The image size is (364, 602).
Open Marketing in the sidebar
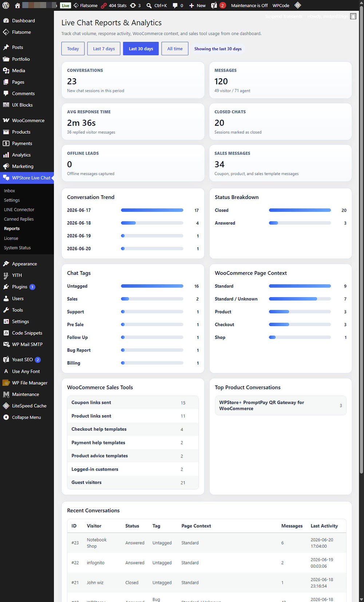tap(27, 166)
